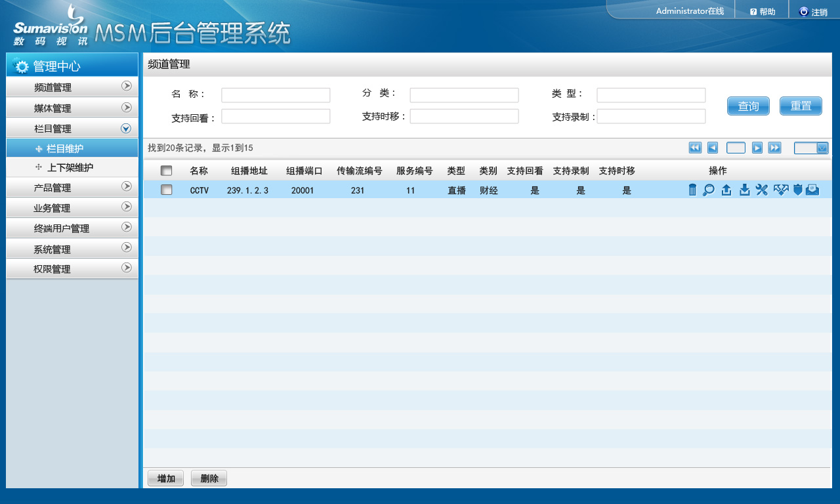Expand 频道管理 sidebar menu arrow

click(127, 86)
